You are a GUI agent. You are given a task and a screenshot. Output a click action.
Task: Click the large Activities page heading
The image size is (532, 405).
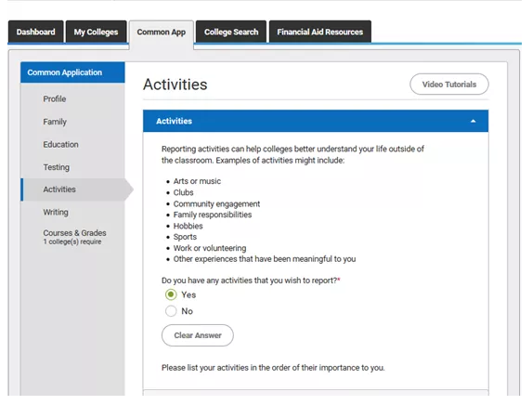(175, 85)
